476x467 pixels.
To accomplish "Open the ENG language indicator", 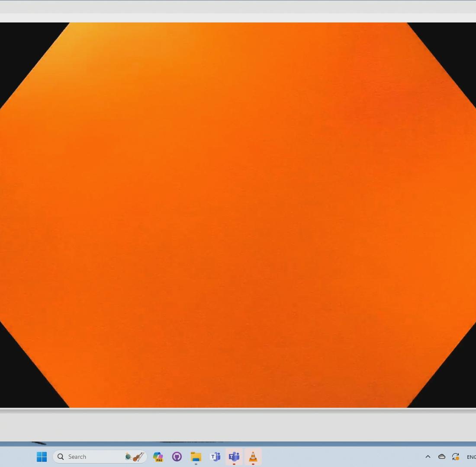I will point(471,457).
